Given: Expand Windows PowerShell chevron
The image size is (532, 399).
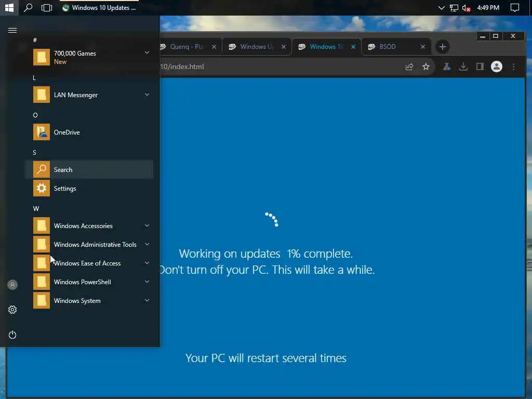Looking at the screenshot, I should (x=147, y=282).
